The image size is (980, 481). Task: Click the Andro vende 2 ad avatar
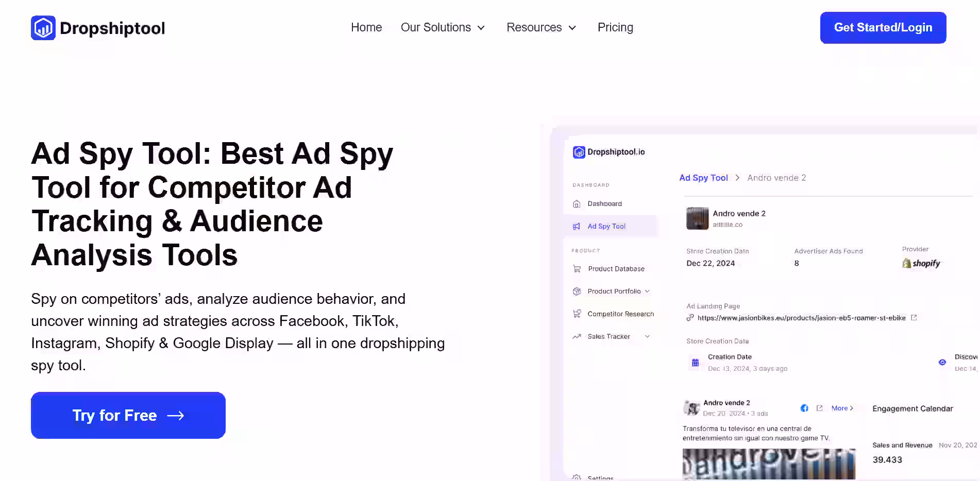click(x=691, y=408)
